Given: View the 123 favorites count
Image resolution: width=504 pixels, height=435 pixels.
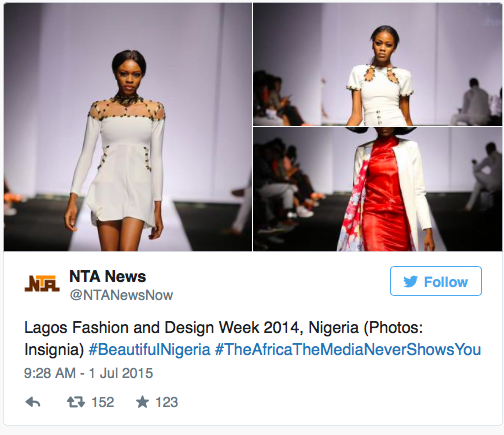Looking at the screenshot, I should click(167, 402).
